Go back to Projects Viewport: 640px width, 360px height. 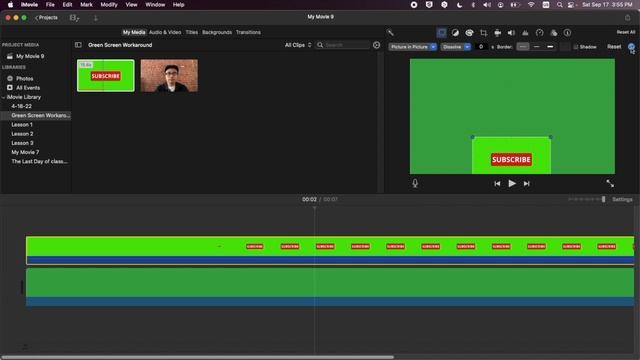coord(47,18)
